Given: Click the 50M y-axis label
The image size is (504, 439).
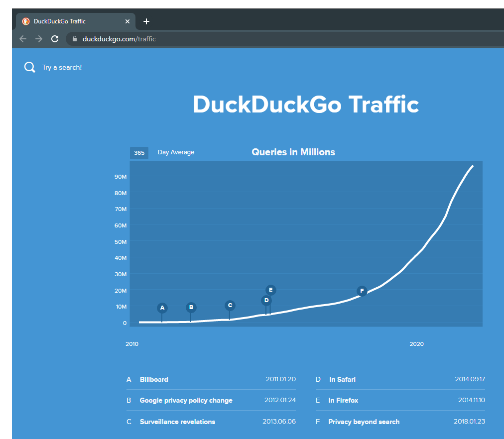Looking at the screenshot, I should 121,242.
